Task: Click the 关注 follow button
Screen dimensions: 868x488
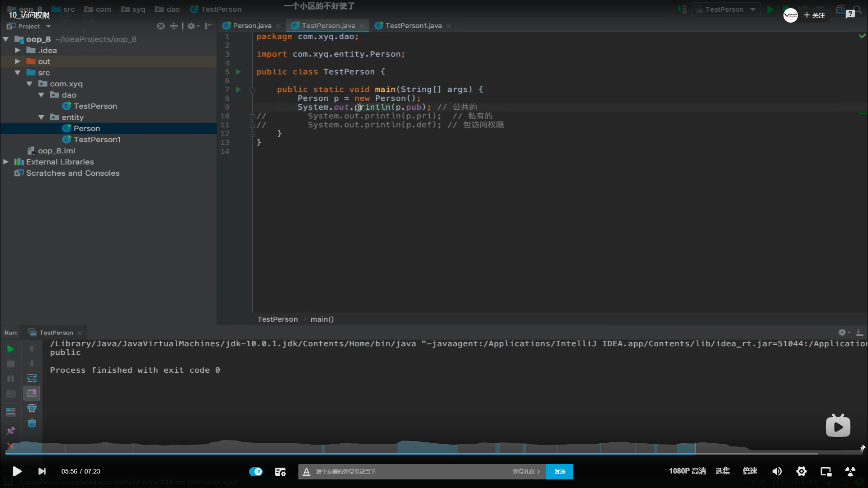Action: (814, 15)
